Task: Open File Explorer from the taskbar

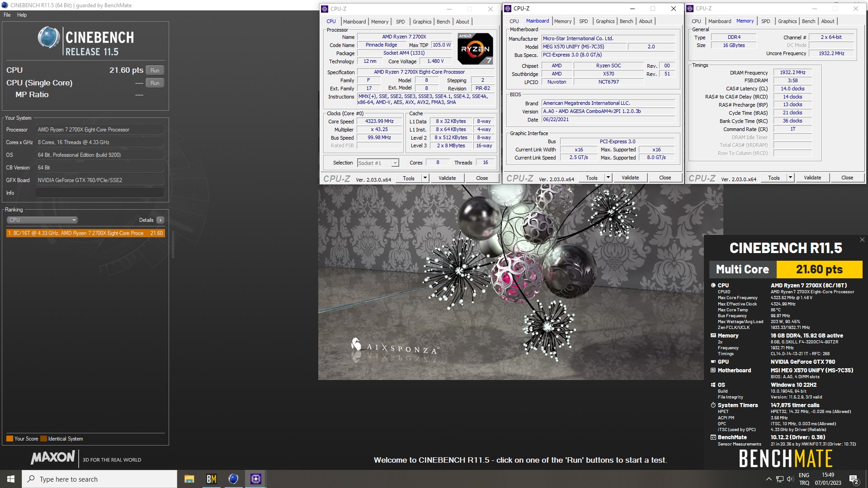Action: click(x=189, y=479)
